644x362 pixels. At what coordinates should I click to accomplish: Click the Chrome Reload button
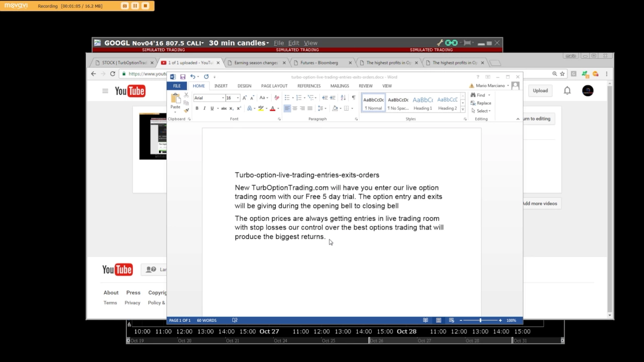[x=113, y=73]
